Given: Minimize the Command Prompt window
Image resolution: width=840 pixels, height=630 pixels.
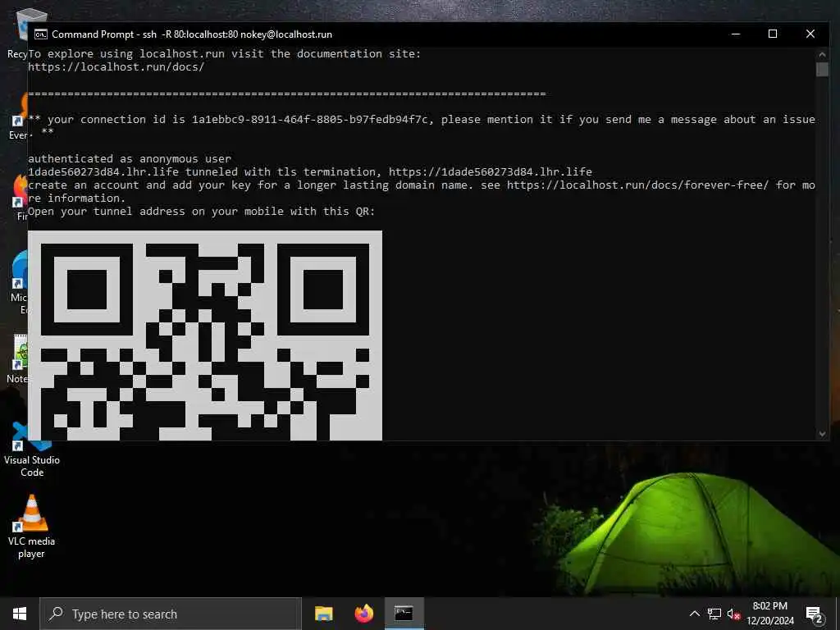Looking at the screenshot, I should 736,34.
